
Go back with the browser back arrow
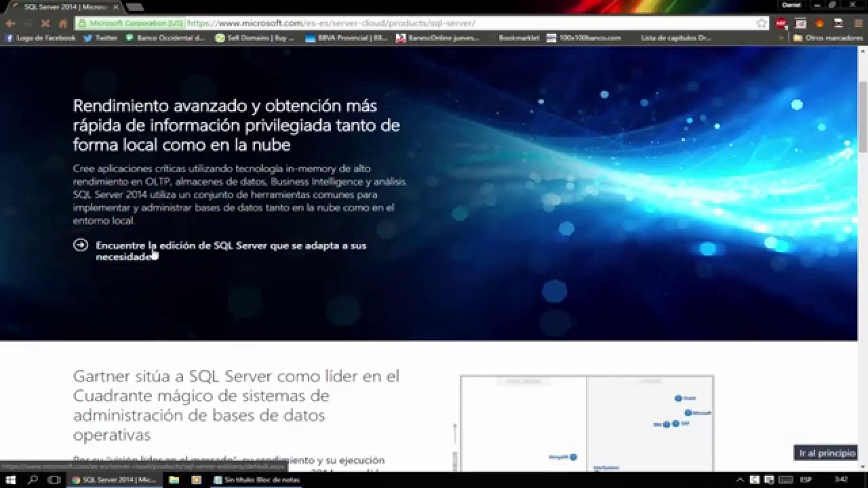click(11, 23)
